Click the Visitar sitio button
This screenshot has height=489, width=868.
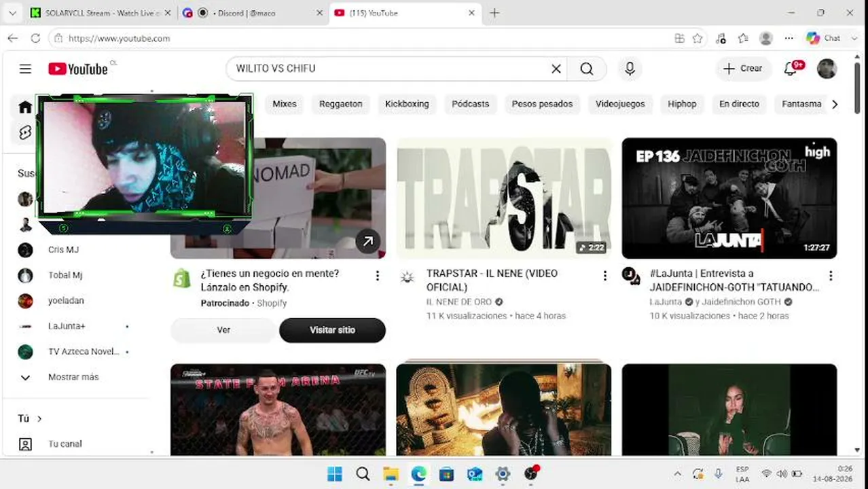[332, 330]
